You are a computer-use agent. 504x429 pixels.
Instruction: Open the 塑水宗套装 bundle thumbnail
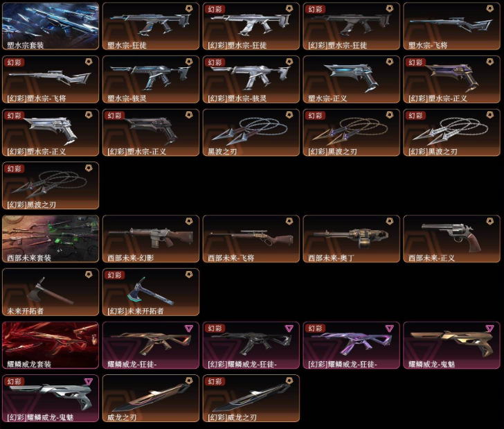tap(51, 26)
